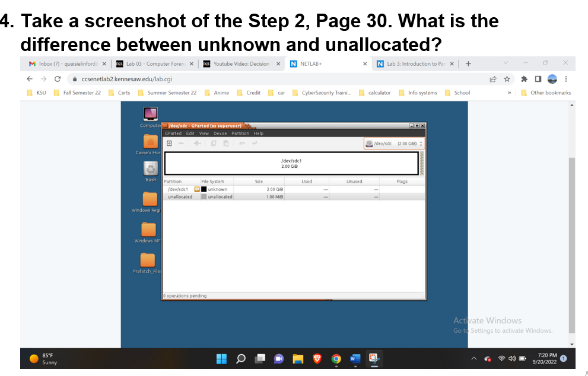Select the Resize/Move tool in GParted

(x=197, y=143)
